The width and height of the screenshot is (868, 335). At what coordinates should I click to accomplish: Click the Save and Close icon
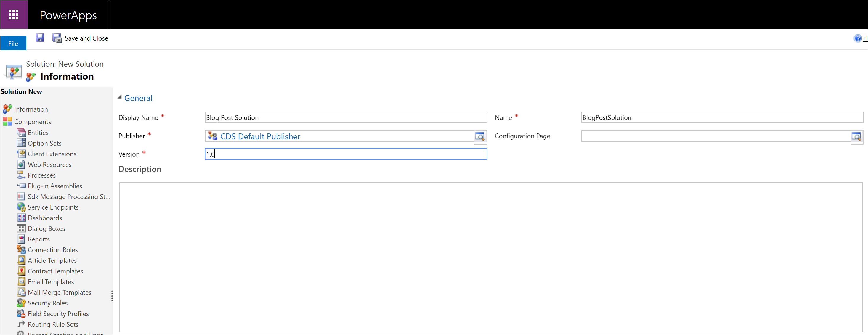point(57,38)
